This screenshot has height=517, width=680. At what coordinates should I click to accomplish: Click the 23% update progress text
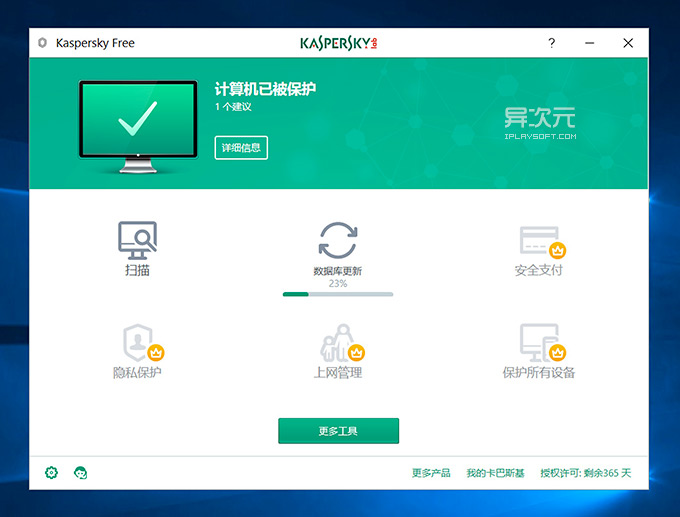(x=338, y=284)
